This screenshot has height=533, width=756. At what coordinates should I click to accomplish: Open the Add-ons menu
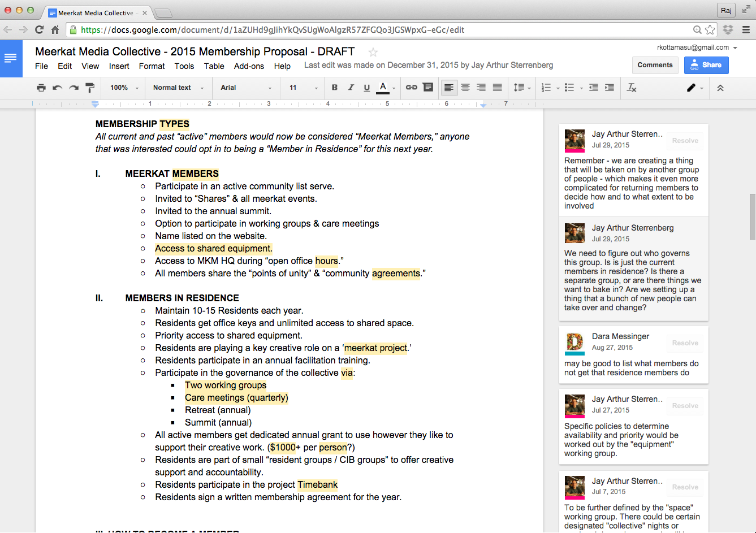tap(249, 66)
